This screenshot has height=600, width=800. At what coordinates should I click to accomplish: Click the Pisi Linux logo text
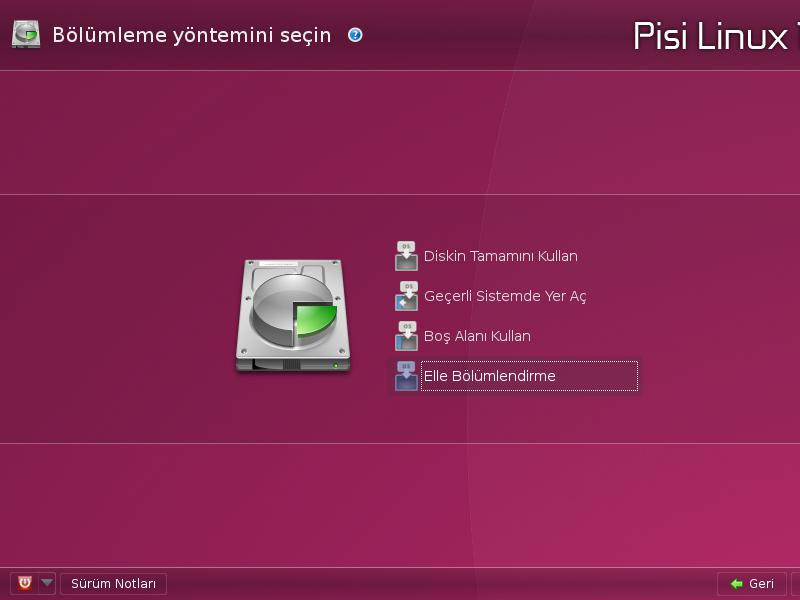710,37
